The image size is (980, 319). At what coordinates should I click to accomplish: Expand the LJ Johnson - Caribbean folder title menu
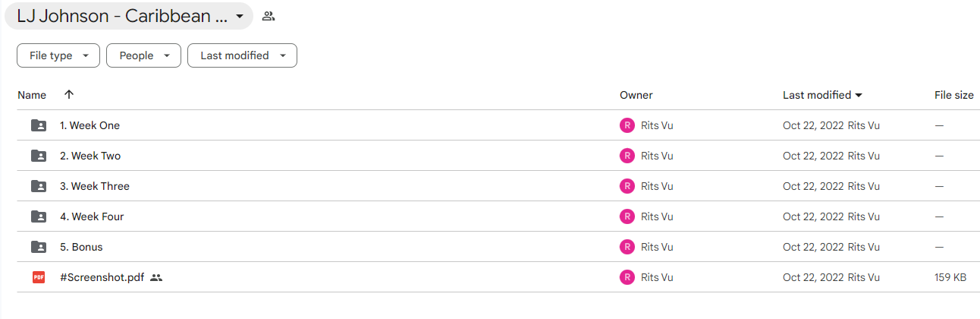tap(129, 16)
